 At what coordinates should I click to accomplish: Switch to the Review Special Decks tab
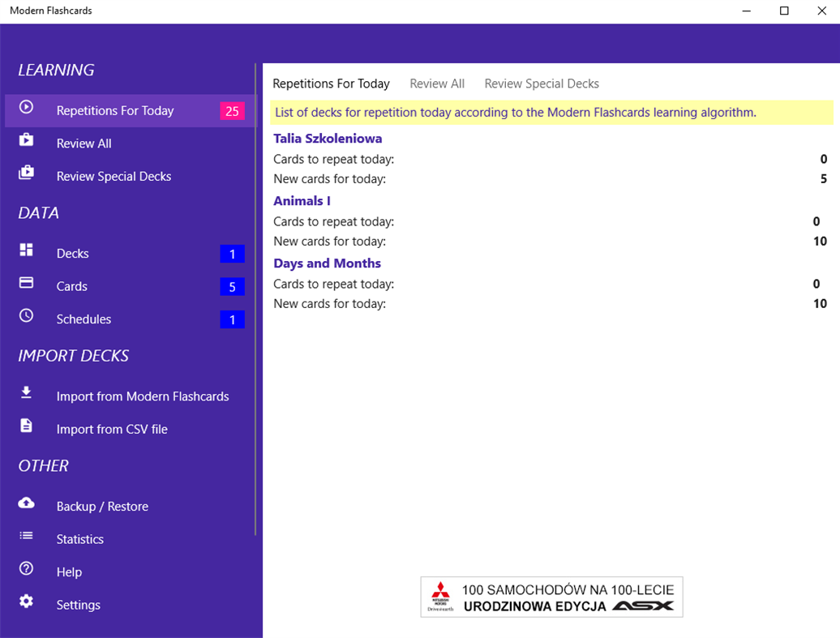tap(542, 83)
